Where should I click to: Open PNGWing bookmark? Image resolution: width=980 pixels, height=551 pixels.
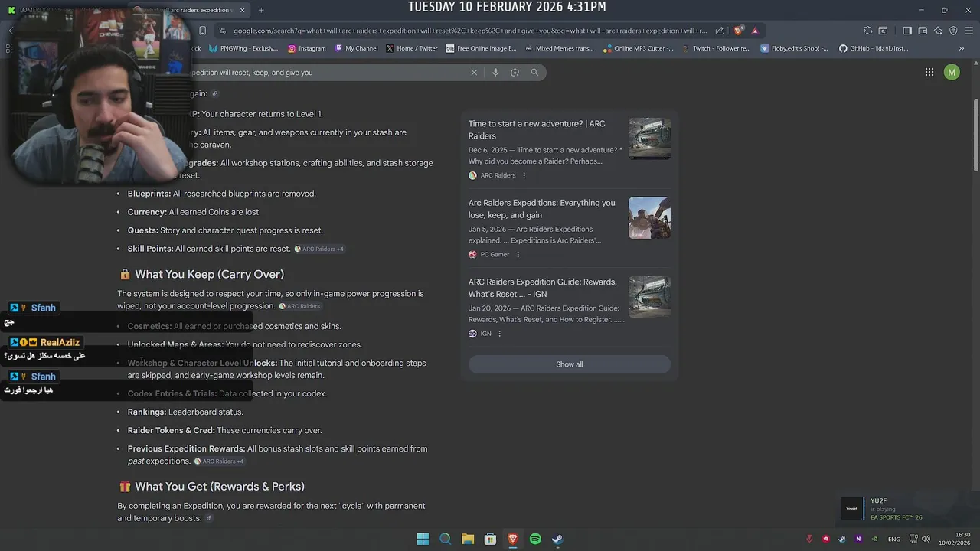[x=244, y=48]
